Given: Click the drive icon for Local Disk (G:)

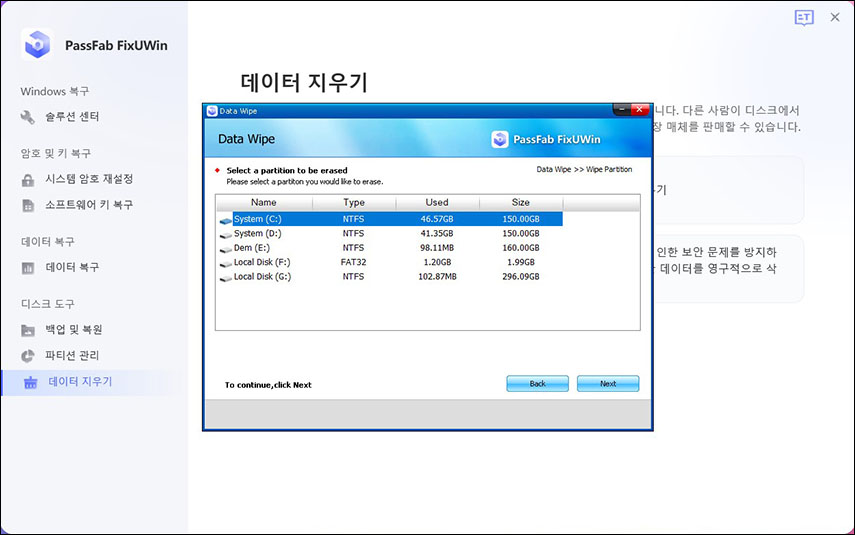Looking at the screenshot, I should point(226,278).
